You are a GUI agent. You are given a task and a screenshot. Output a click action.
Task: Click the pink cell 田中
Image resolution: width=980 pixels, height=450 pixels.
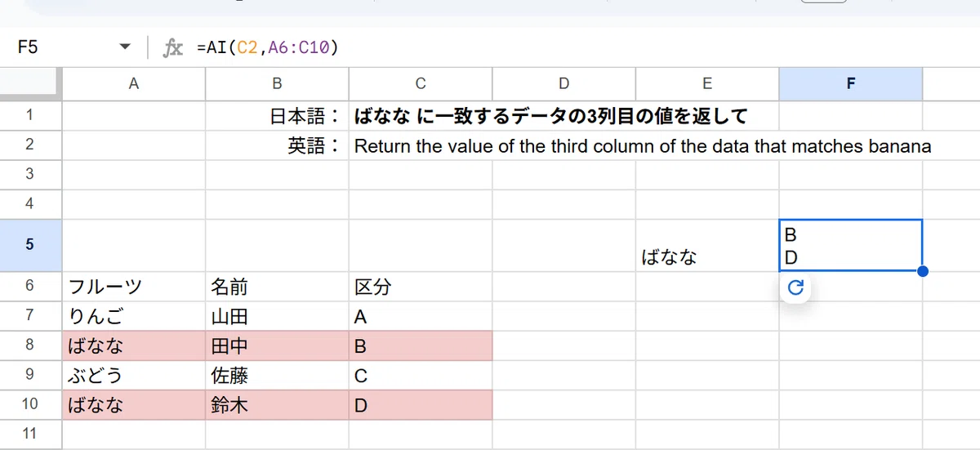coord(277,345)
